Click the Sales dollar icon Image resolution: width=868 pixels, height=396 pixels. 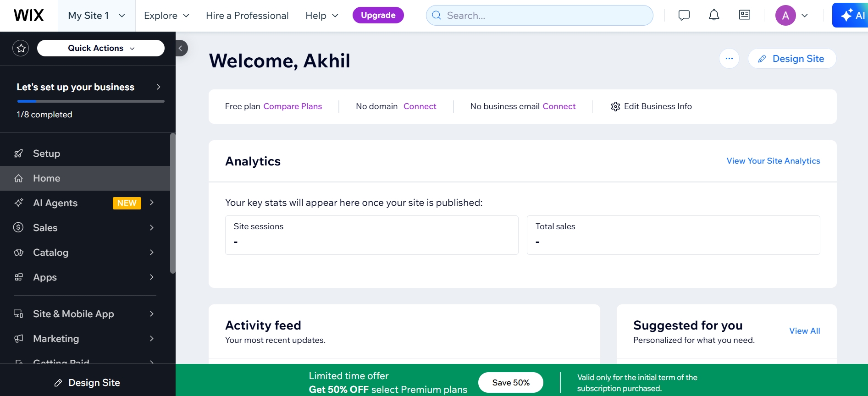click(x=19, y=227)
